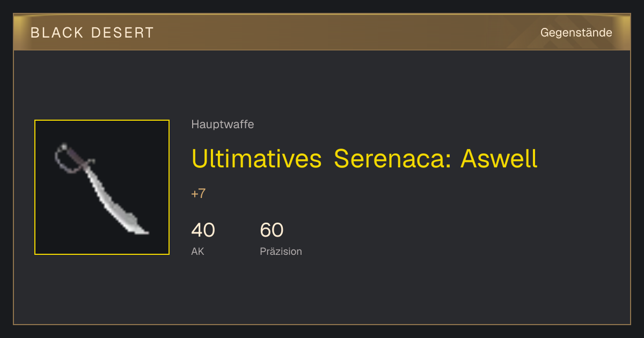Click the Ultimatives Serenaca: Aswell title
Image resolution: width=644 pixels, height=338 pixels.
364,159
